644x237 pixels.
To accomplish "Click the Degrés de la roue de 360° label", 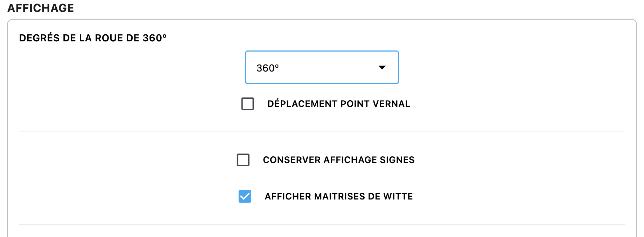I will pos(93,38).
